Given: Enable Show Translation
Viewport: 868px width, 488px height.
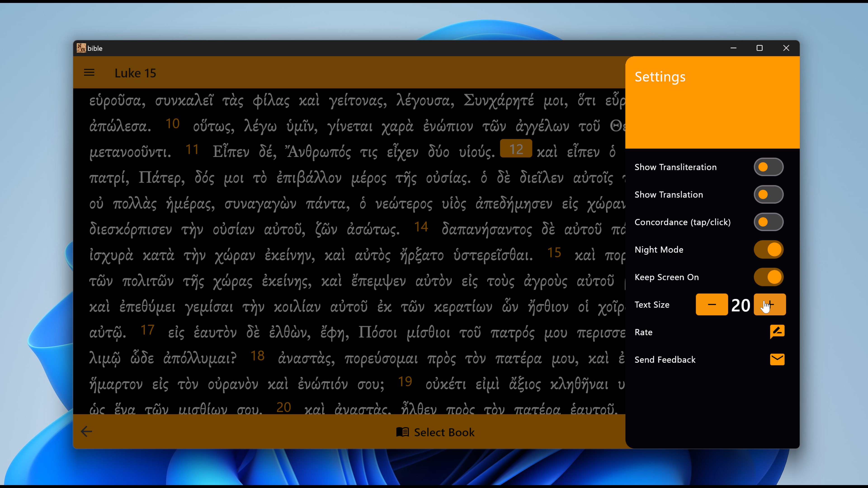Looking at the screenshot, I should 768,194.
